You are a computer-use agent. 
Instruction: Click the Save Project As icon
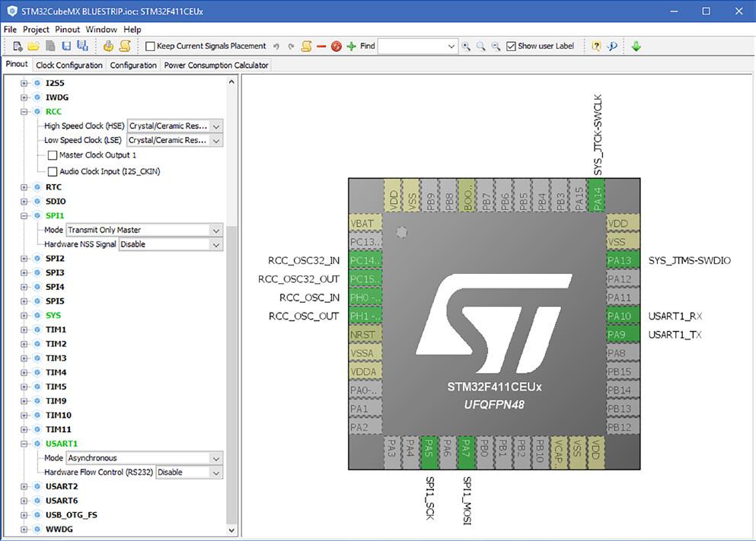[x=83, y=46]
